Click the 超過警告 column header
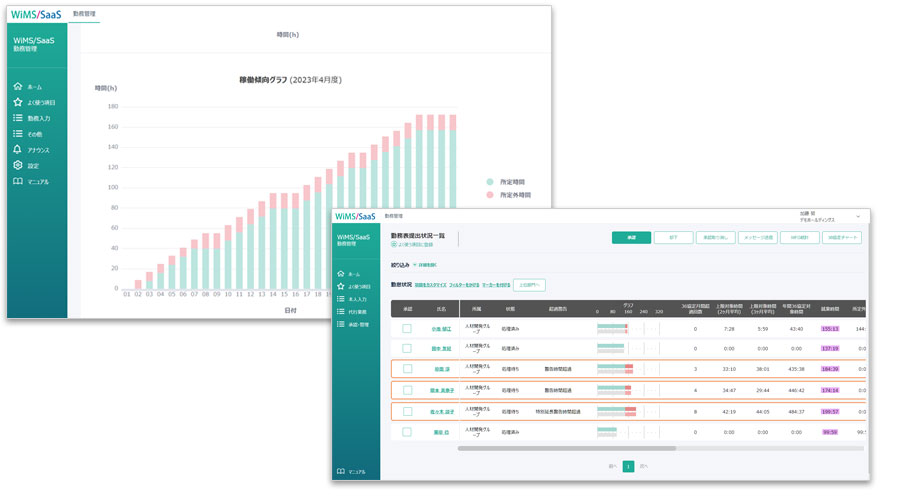Viewport: 900px width, 500px height. click(557, 309)
